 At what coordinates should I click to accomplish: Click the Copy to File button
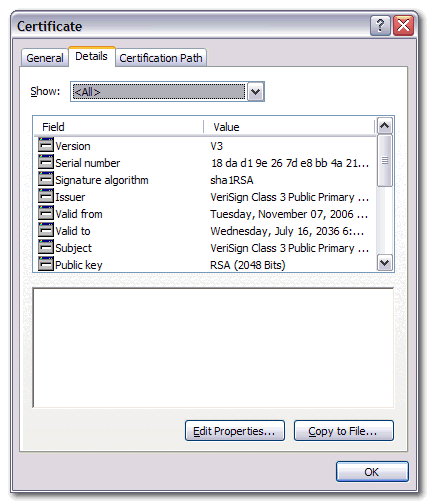click(344, 431)
